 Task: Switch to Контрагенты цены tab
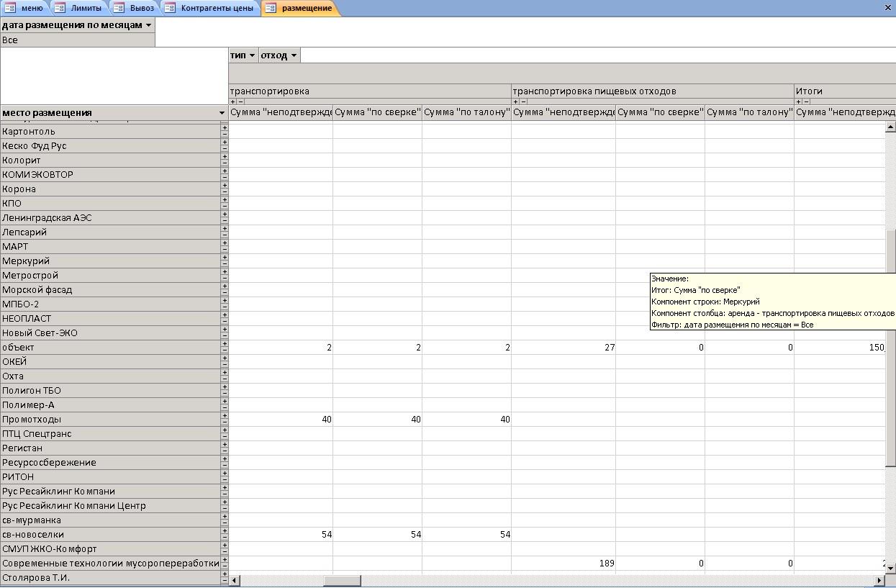click(x=209, y=8)
